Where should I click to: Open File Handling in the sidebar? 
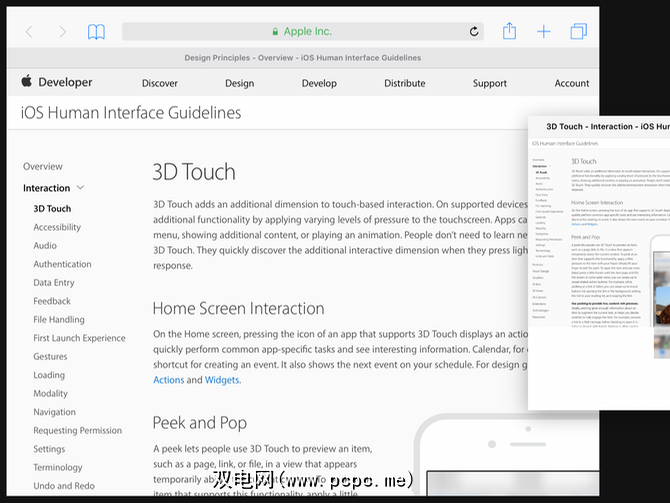click(x=59, y=320)
